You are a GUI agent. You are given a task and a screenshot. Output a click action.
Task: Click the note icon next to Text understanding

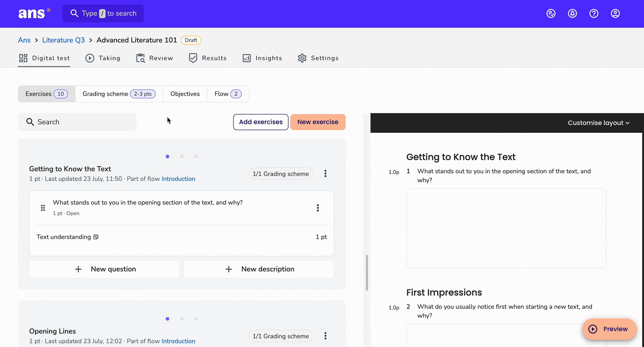pyautogui.click(x=96, y=237)
